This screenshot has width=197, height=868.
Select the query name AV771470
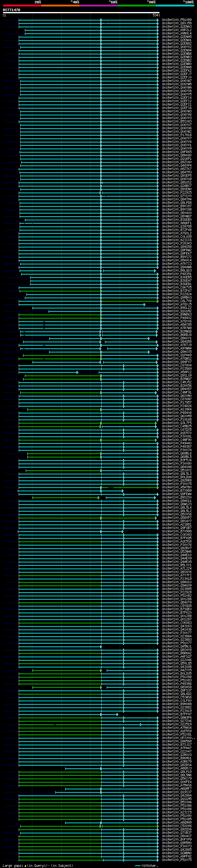tap(11, 10)
